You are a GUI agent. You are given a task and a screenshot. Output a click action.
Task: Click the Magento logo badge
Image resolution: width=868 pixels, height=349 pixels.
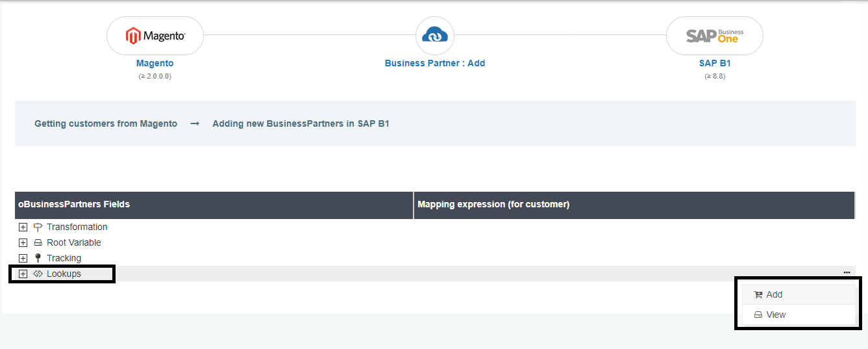click(x=155, y=36)
